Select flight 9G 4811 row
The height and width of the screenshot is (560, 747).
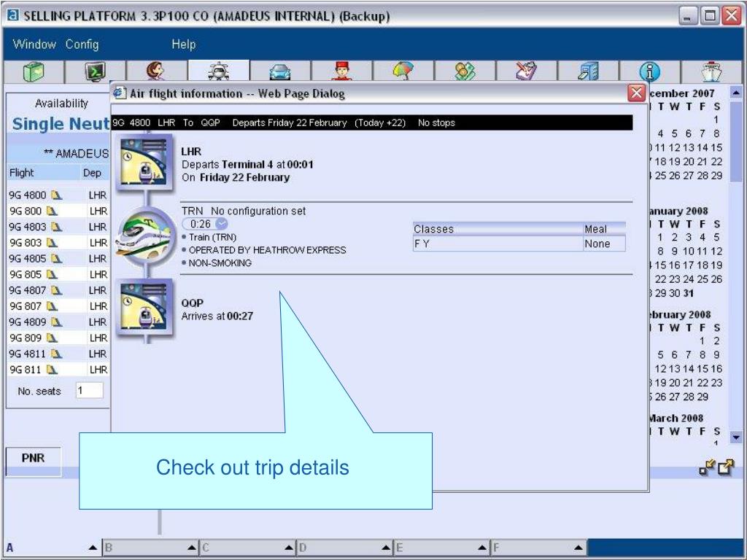[58, 354]
